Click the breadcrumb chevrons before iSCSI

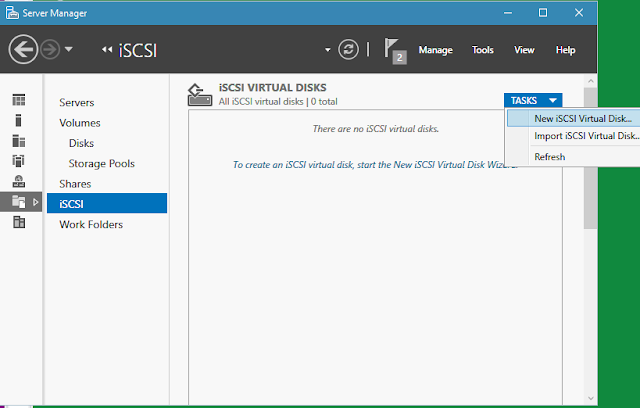point(107,50)
